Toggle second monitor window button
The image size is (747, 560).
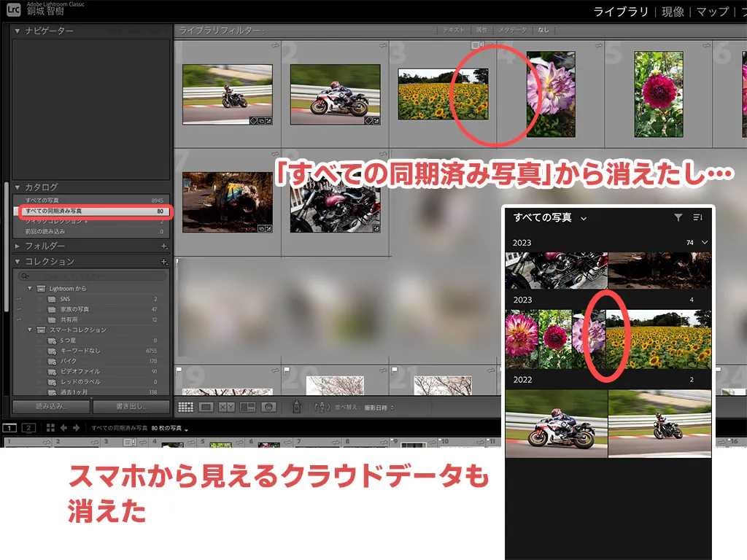coord(28,428)
